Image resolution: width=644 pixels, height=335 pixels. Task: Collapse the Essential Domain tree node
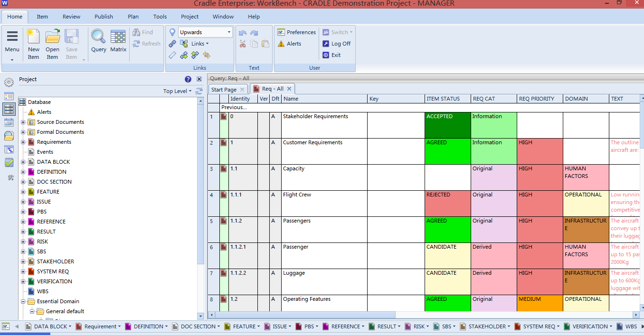23,301
